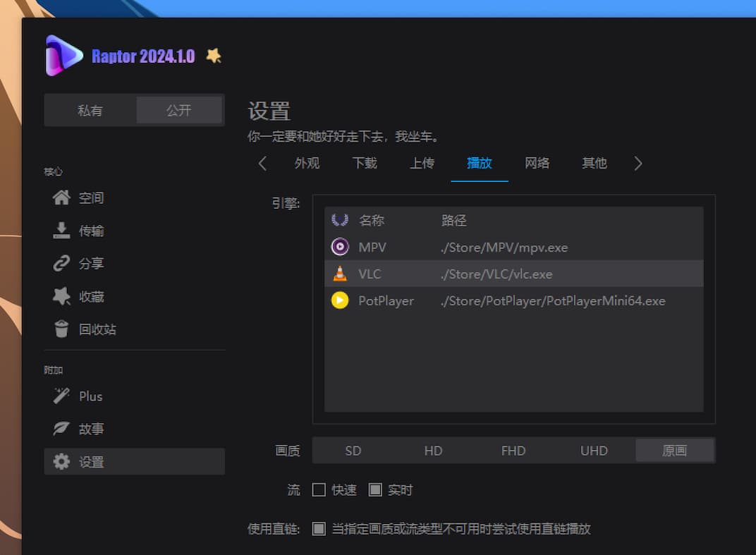
Task: Go to 回收站 in the sidebar
Action: click(134, 329)
